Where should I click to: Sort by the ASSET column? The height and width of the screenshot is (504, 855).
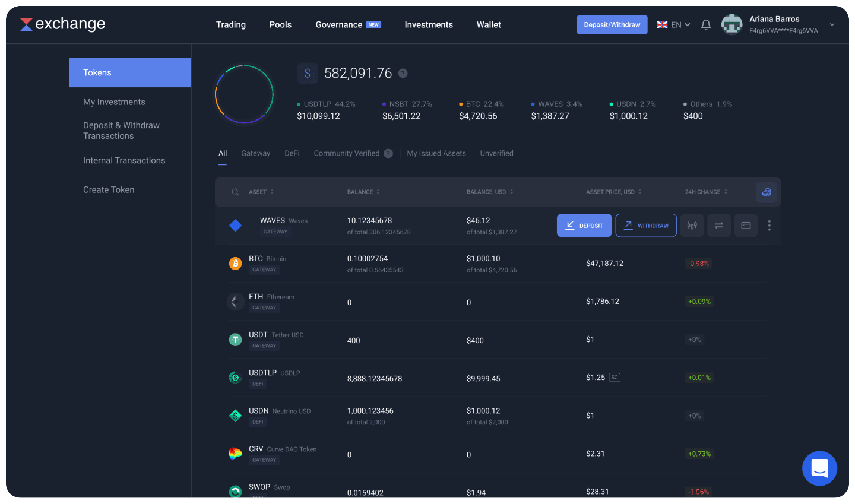[x=261, y=192]
